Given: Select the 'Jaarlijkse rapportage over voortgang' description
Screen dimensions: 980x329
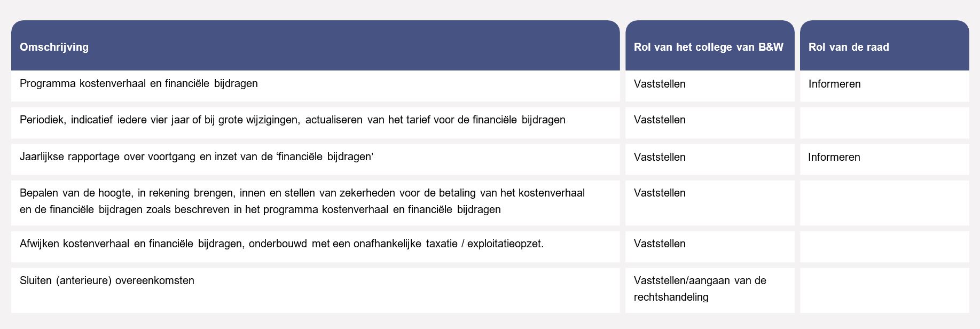Looking at the screenshot, I should point(196,157).
